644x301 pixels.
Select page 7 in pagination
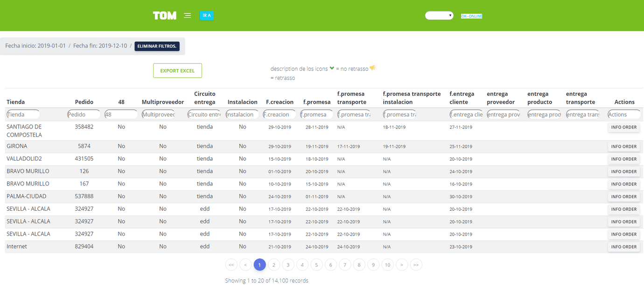(x=345, y=265)
